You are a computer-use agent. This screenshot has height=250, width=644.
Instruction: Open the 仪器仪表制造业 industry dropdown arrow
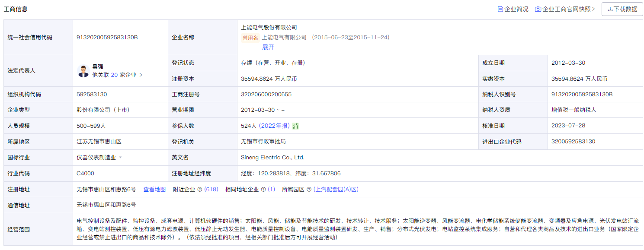point(120,157)
